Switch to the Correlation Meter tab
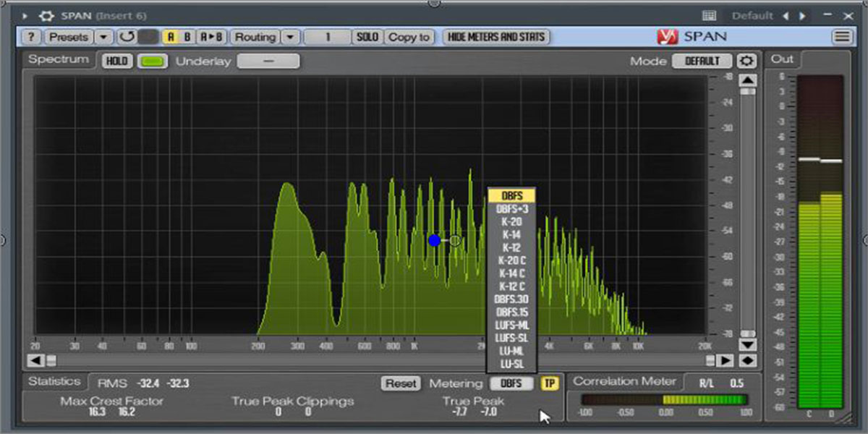Screen dimensions: 868x434 (x=625, y=381)
